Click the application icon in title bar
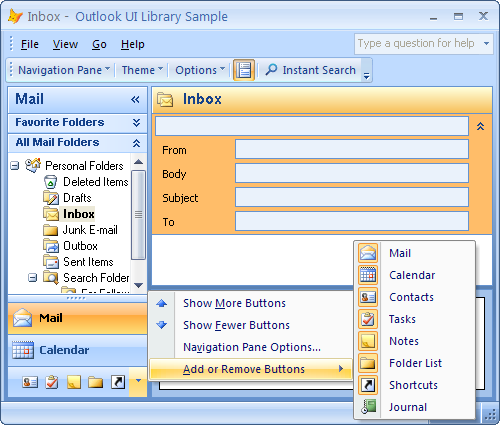 (15, 16)
